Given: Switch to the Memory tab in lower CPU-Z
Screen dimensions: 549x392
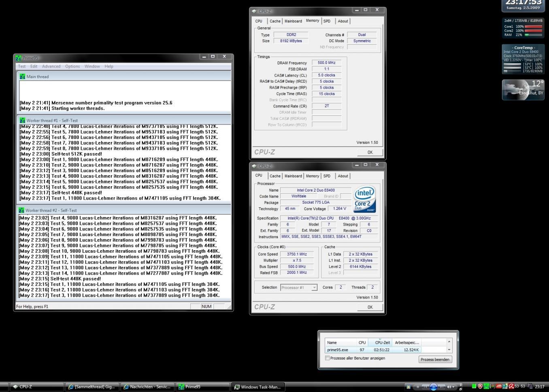Looking at the screenshot, I should 312,176.
